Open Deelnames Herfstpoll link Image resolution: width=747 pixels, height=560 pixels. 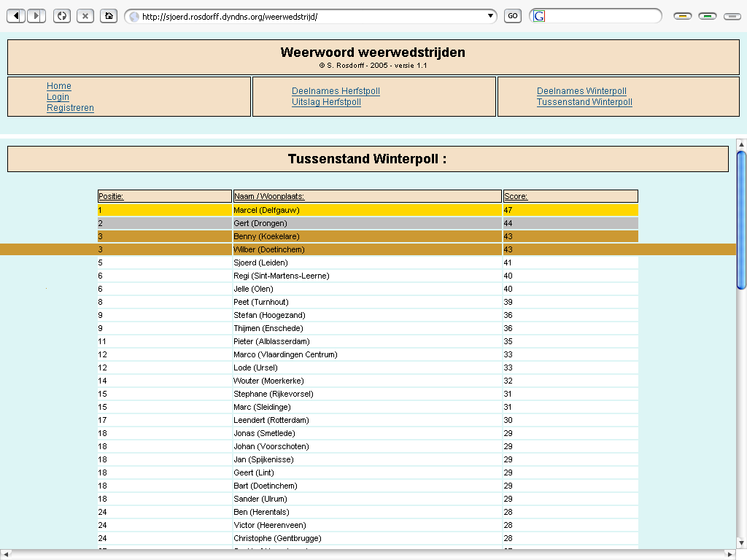coord(336,91)
